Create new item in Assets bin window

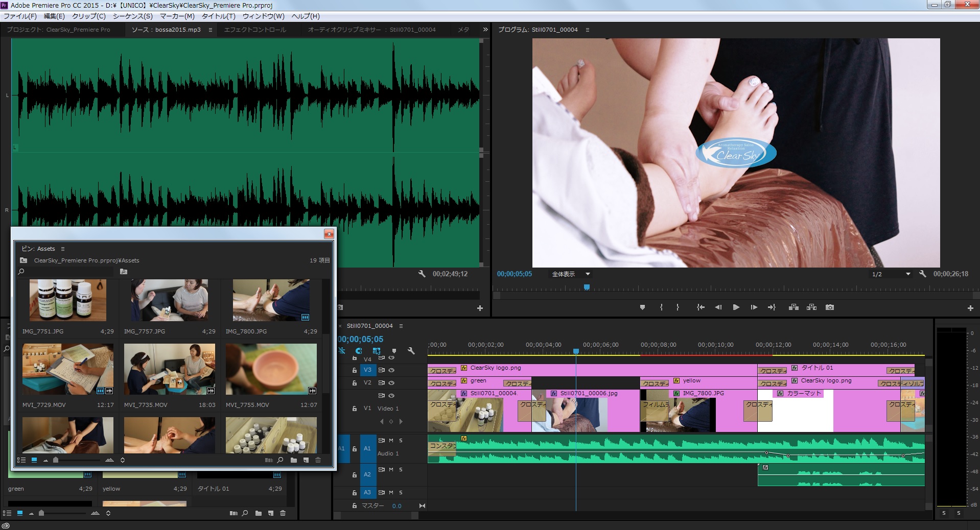(306, 460)
